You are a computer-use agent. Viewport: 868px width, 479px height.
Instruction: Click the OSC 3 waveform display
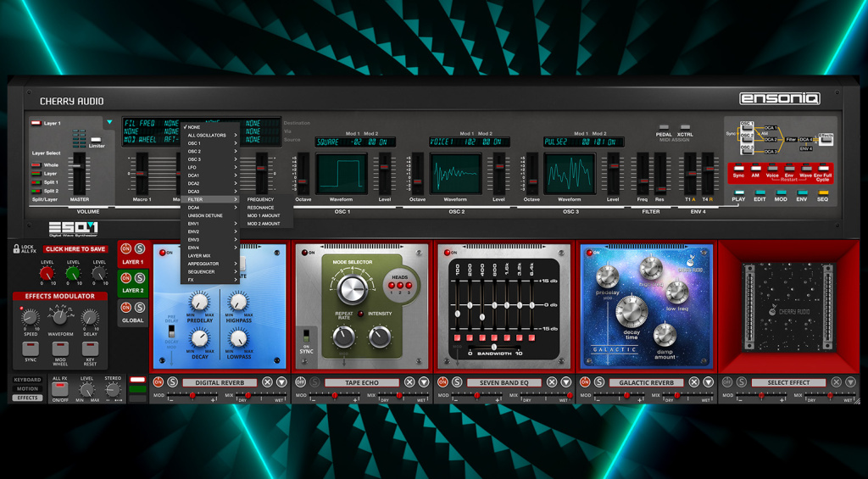(570, 173)
